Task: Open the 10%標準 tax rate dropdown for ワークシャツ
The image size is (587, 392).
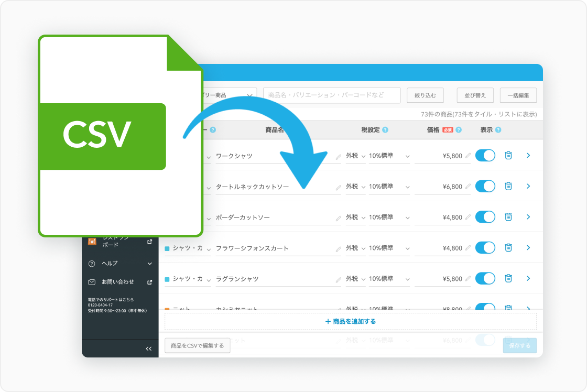Action: pyautogui.click(x=389, y=156)
